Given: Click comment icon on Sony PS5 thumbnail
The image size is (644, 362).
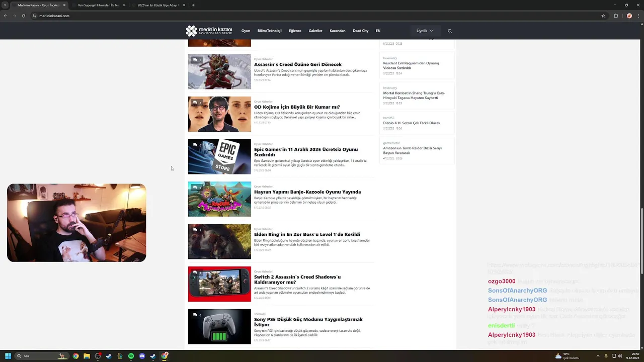Looking at the screenshot, I should [x=195, y=315].
